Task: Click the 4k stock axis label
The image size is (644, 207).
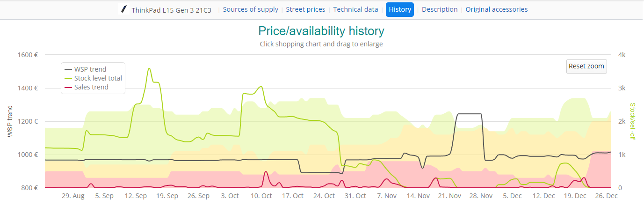Action: (621, 55)
